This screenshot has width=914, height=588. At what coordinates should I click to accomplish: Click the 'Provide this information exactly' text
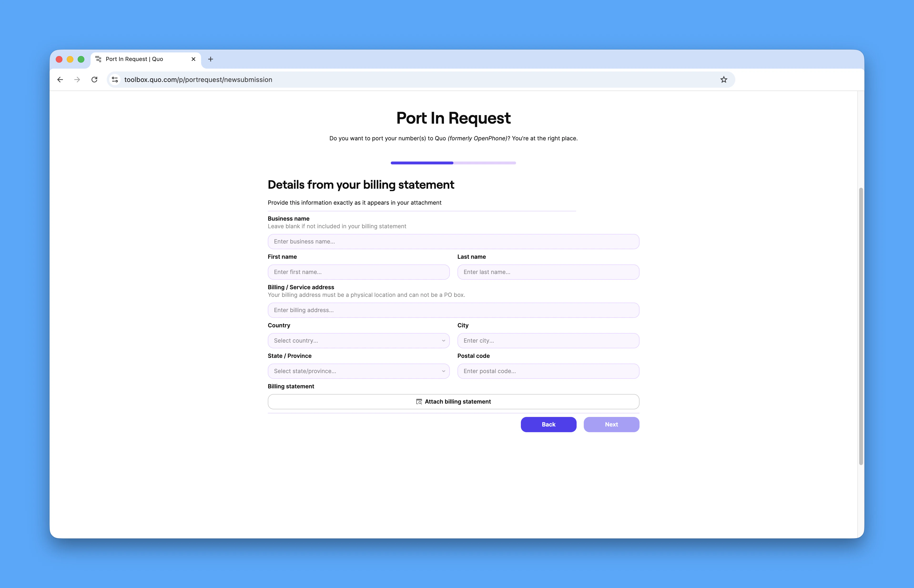[x=354, y=203]
